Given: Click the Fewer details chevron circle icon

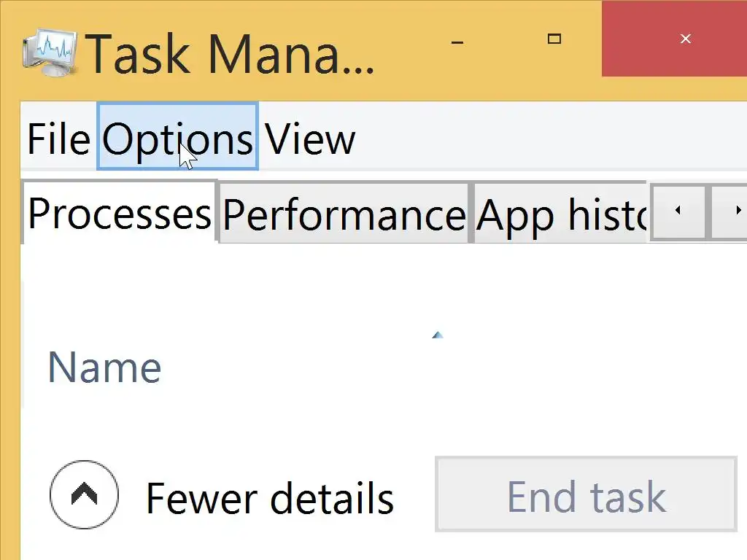Looking at the screenshot, I should pos(85,495).
